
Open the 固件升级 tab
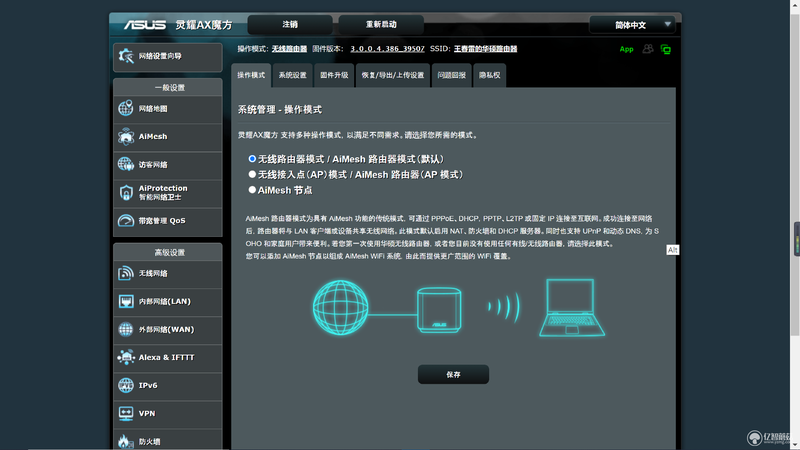click(x=334, y=75)
